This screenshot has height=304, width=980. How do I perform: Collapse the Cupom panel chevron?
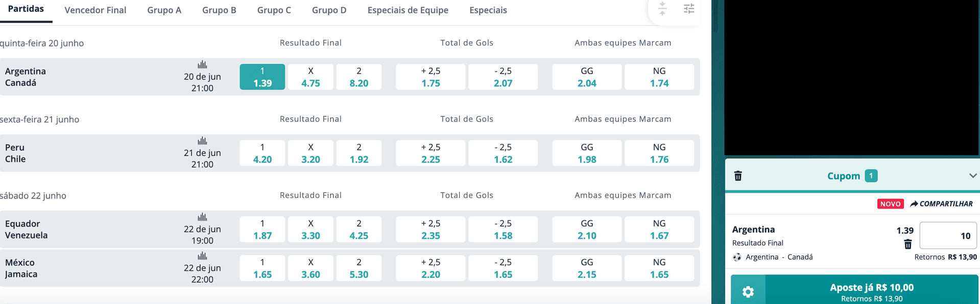[x=972, y=175]
